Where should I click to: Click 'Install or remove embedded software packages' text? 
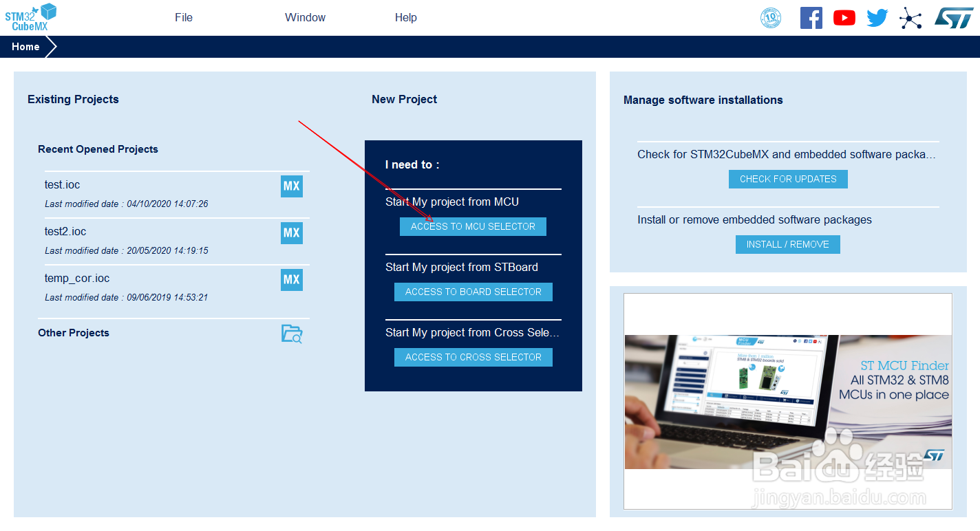[754, 220]
